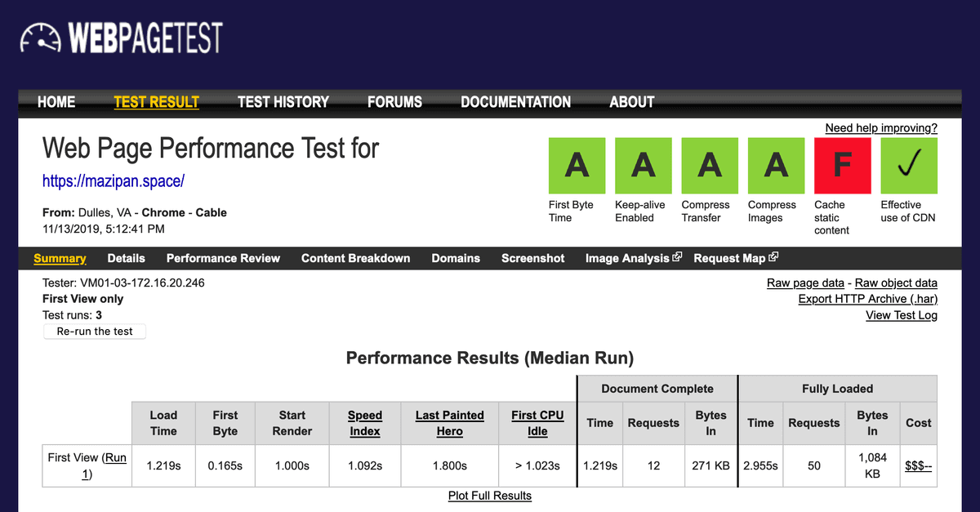Click the $$$-- cost link

pyautogui.click(x=919, y=465)
